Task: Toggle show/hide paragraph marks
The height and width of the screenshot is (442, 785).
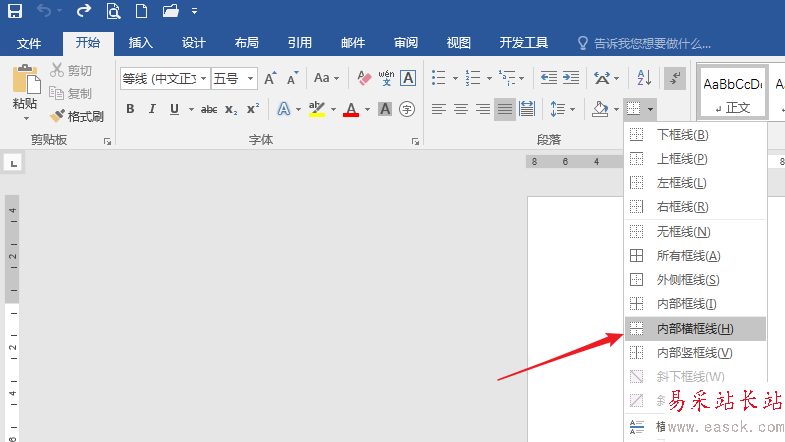Action: click(x=674, y=78)
